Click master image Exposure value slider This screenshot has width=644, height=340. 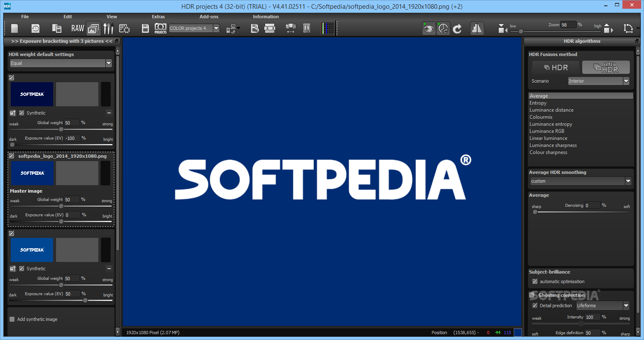(x=61, y=221)
